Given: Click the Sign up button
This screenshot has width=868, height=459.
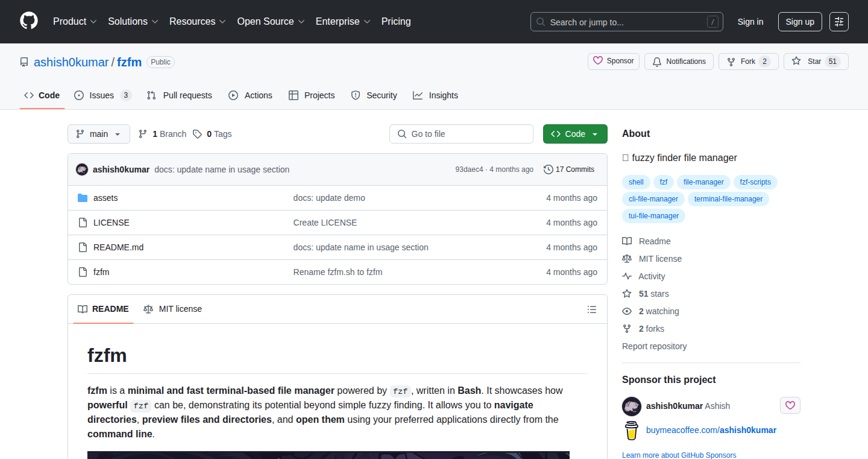Looking at the screenshot, I should point(800,22).
